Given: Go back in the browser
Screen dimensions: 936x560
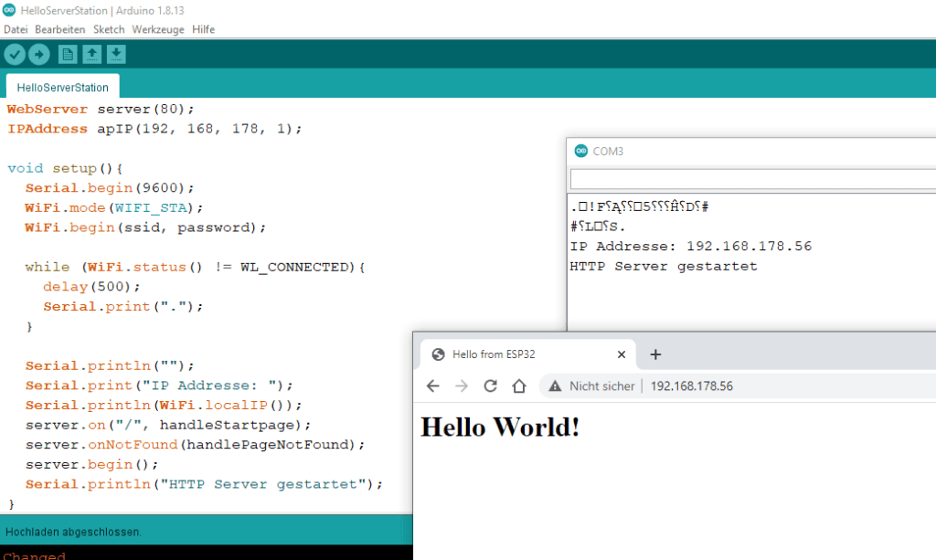Looking at the screenshot, I should click(x=433, y=386).
